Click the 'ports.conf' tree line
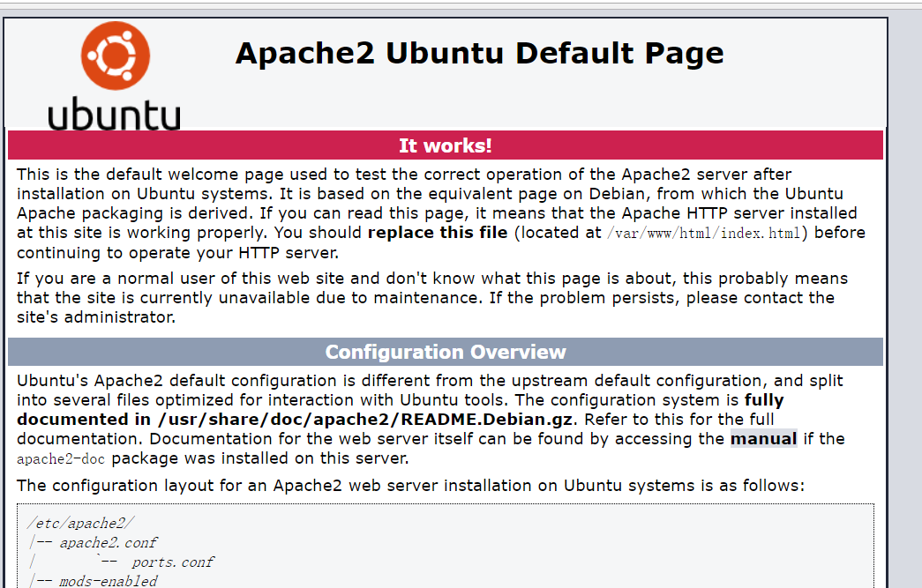This screenshot has width=922, height=588. pyautogui.click(x=123, y=562)
